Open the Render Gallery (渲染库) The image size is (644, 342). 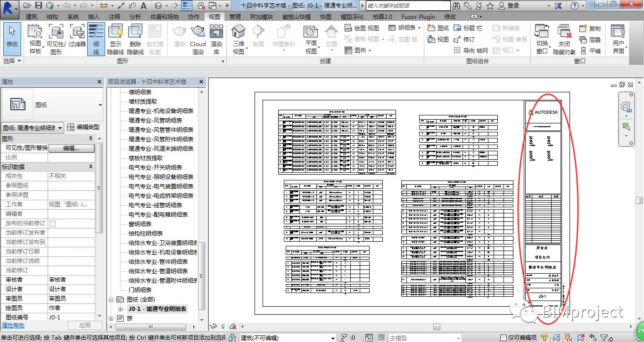(216, 39)
